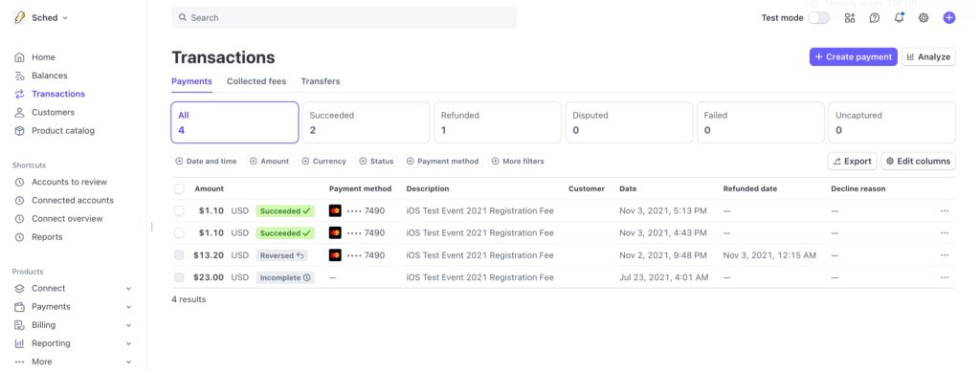Click the blue plus create icon
This screenshot has width=980, height=373.
coord(948,18)
